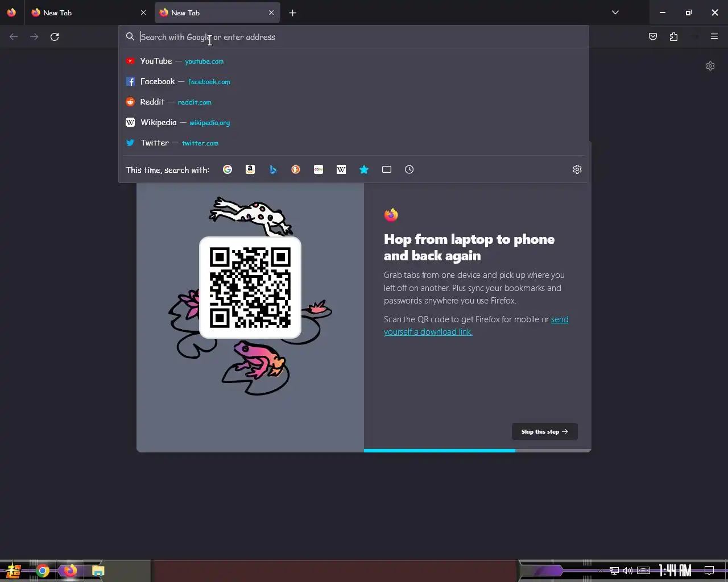728x582 pixels.
Task: Open new tab page customize gear
Action: (710, 66)
